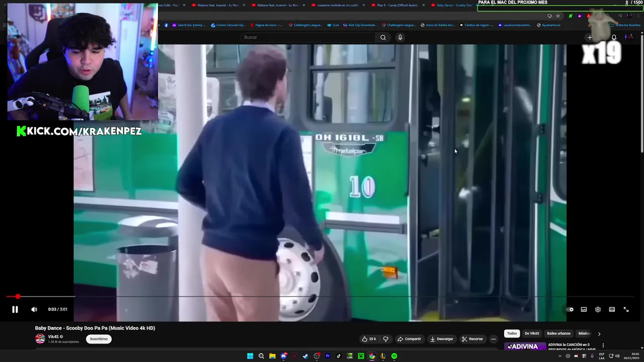Screen dimensions: 644x362
Task: Open ADIVINA la CANCIÓN video thumbnail
Action: [x=525, y=347]
